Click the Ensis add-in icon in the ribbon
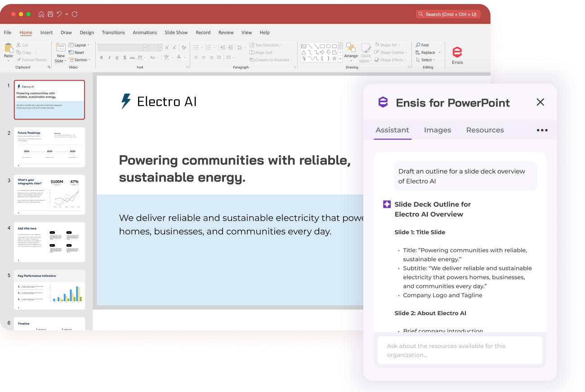The image size is (585, 392). [457, 52]
